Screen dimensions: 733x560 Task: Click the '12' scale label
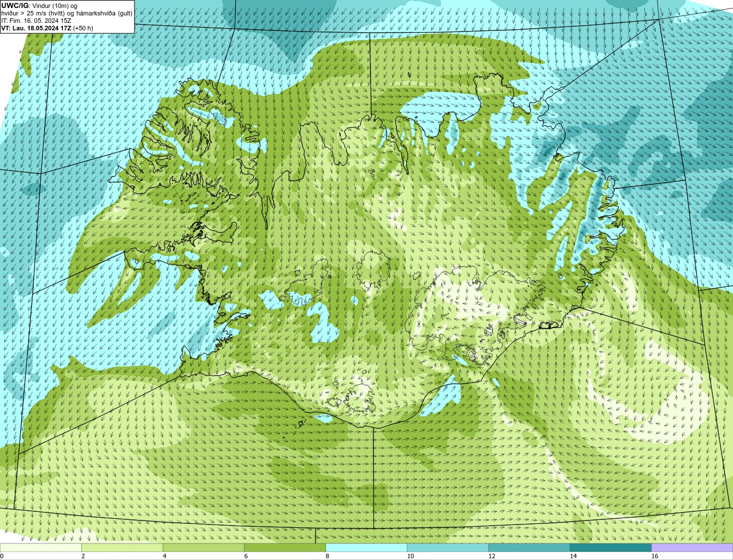(x=491, y=556)
